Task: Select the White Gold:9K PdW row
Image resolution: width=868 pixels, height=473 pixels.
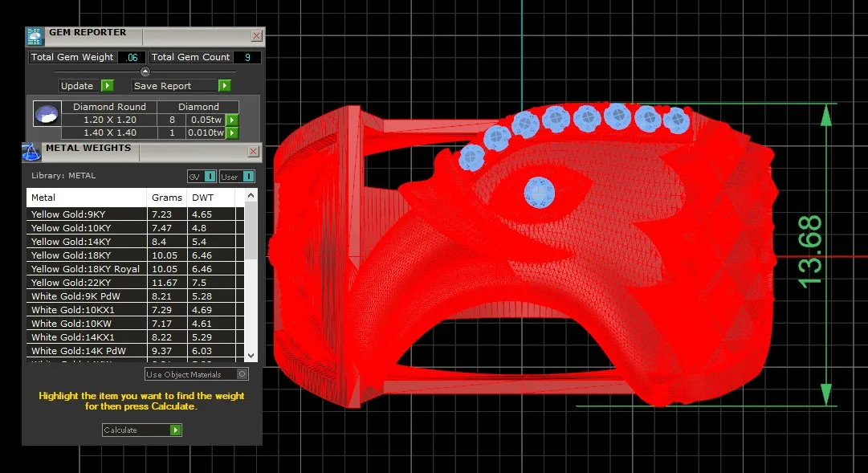Action: click(x=135, y=296)
